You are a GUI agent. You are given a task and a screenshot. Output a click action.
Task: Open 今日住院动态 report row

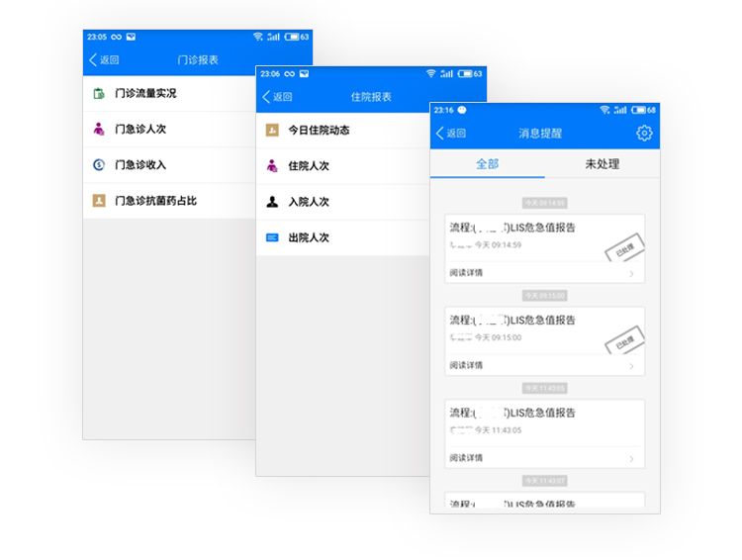click(x=342, y=130)
